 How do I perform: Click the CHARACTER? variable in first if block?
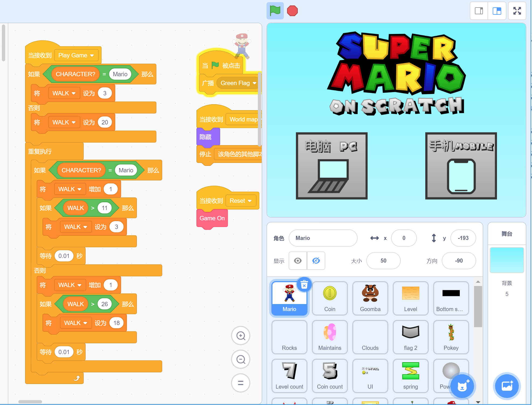click(75, 74)
